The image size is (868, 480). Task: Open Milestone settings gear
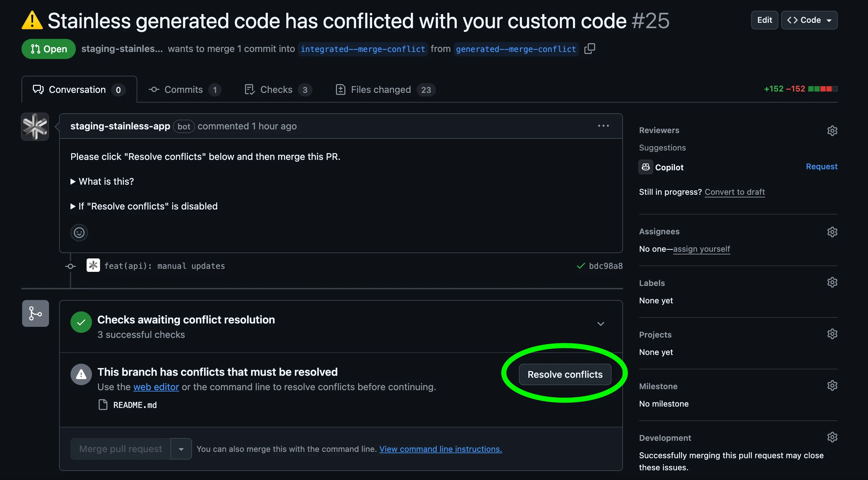pos(832,385)
